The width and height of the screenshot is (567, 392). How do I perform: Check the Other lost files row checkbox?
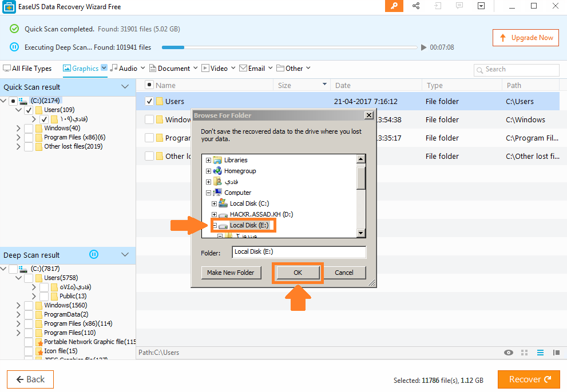tap(149, 156)
